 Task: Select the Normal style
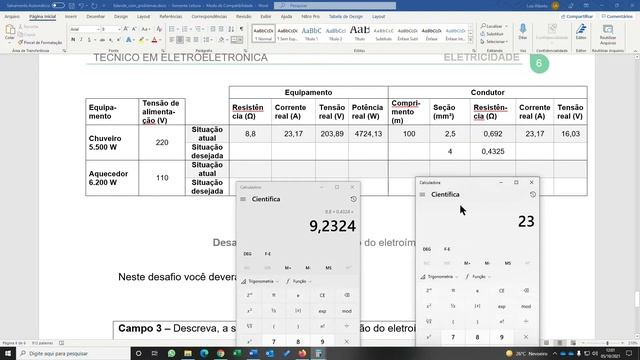(263, 33)
